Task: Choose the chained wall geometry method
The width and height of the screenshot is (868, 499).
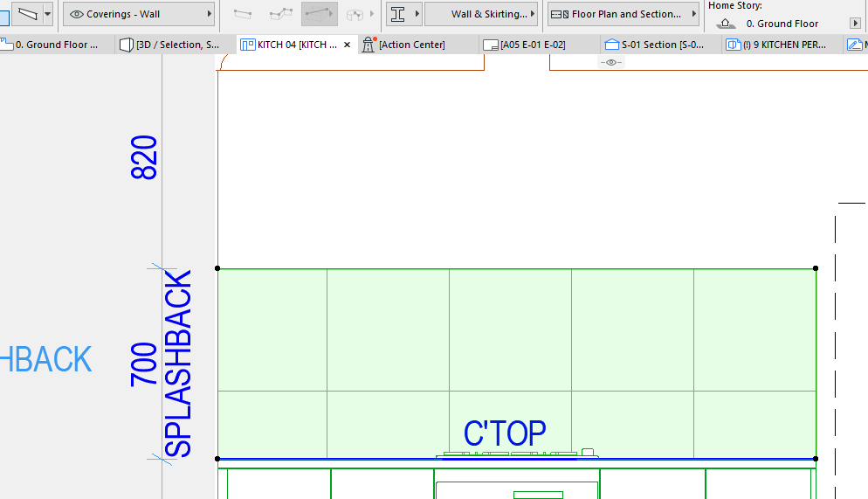Action: pyautogui.click(x=280, y=14)
